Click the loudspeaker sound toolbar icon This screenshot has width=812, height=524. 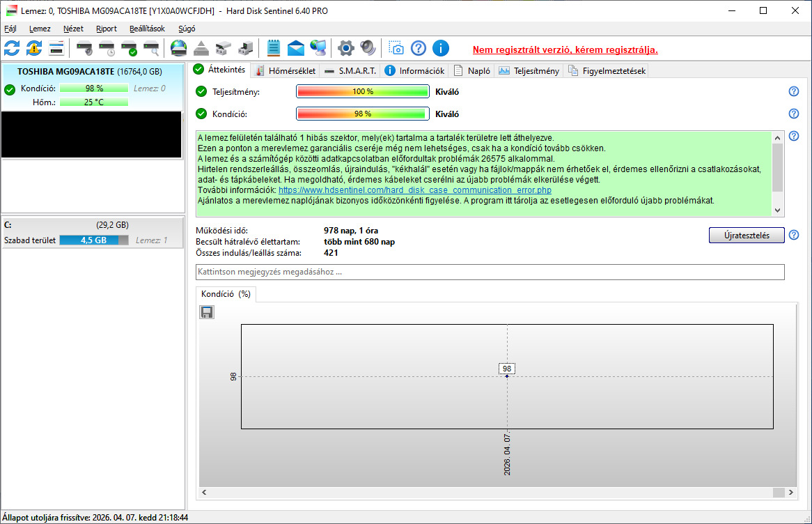[x=368, y=49]
